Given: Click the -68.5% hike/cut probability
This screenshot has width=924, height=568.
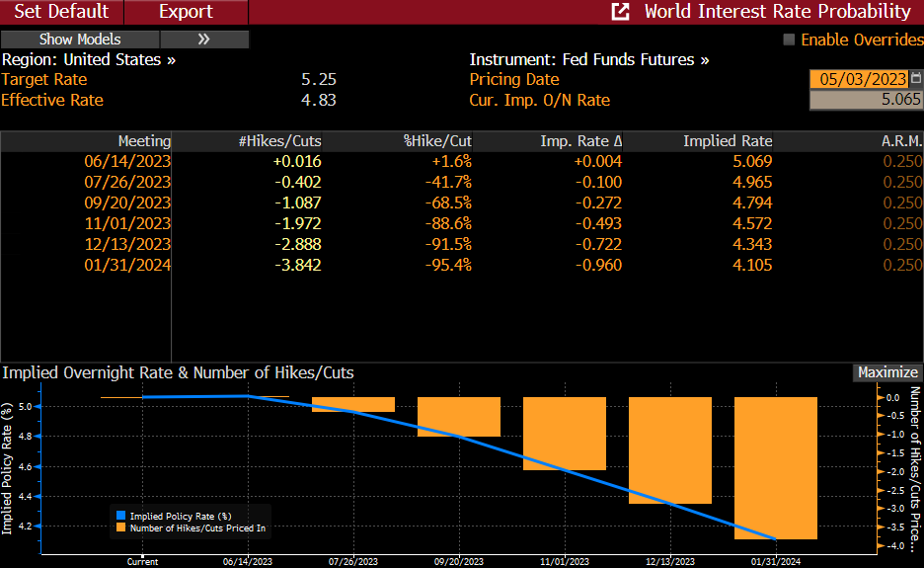Looking at the screenshot, I should click(448, 203).
